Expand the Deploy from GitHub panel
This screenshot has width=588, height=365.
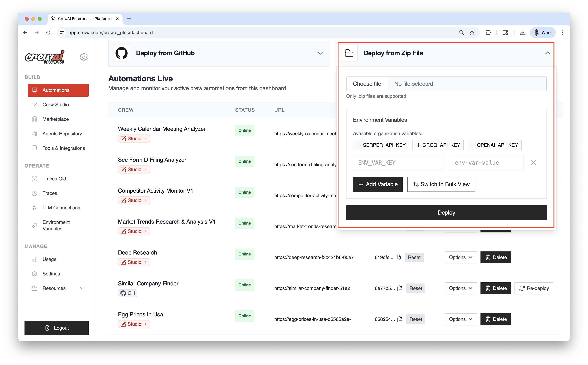click(320, 53)
